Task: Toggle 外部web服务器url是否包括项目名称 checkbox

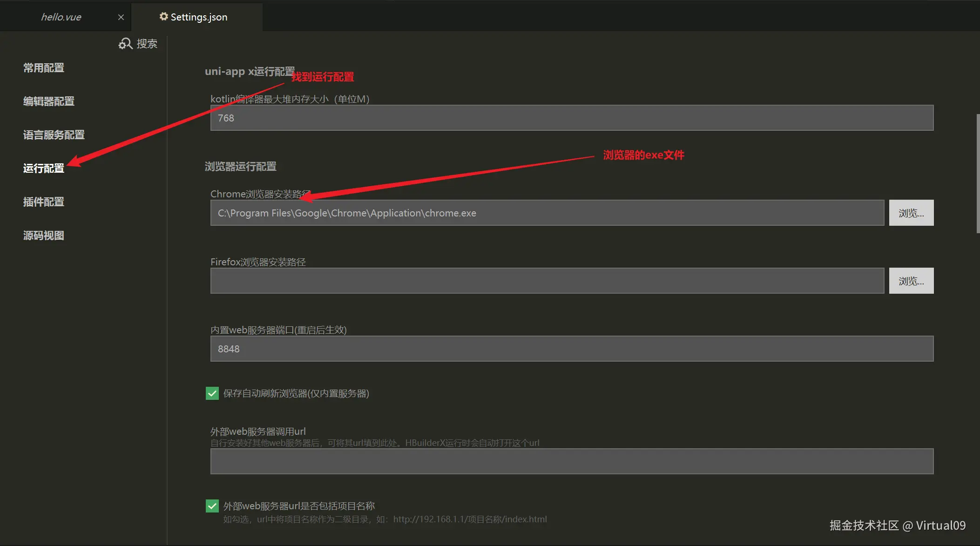Action: (x=212, y=506)
